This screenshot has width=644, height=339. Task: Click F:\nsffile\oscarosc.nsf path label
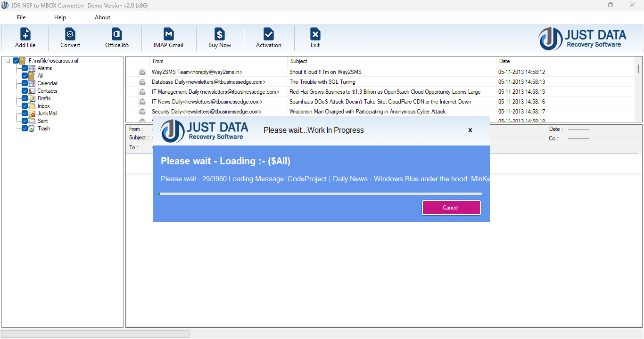click(54, 61)
